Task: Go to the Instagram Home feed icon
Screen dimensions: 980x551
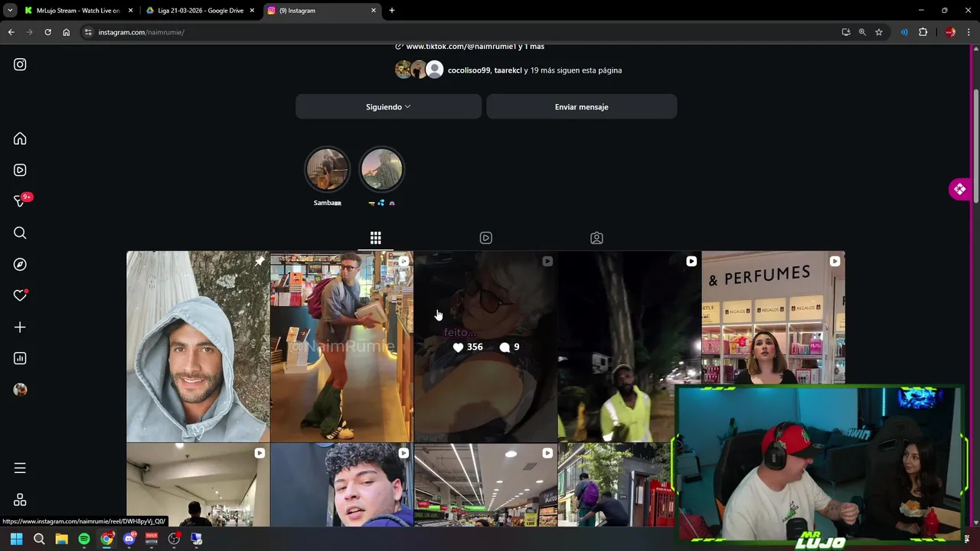Action: [20, 139]
